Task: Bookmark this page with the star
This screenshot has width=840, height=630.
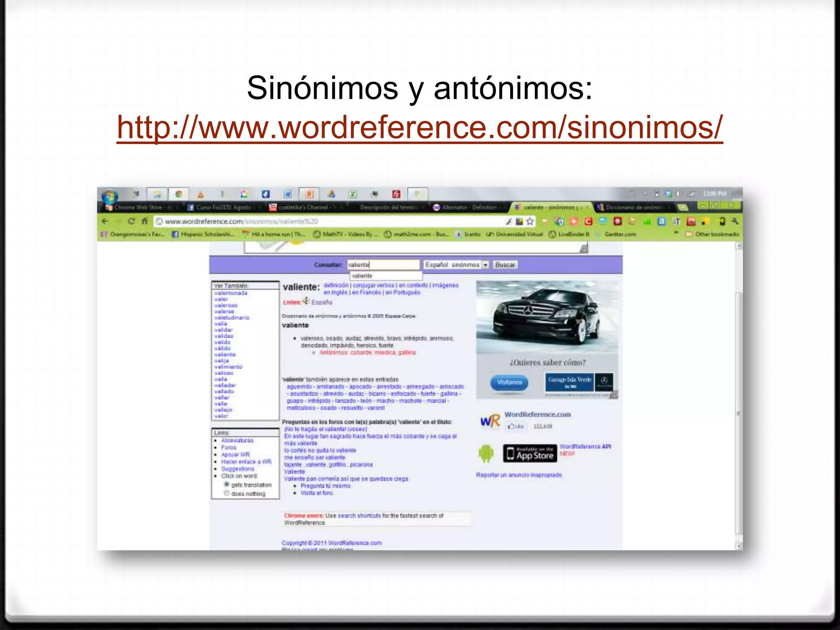Action: tap(530, 221)
